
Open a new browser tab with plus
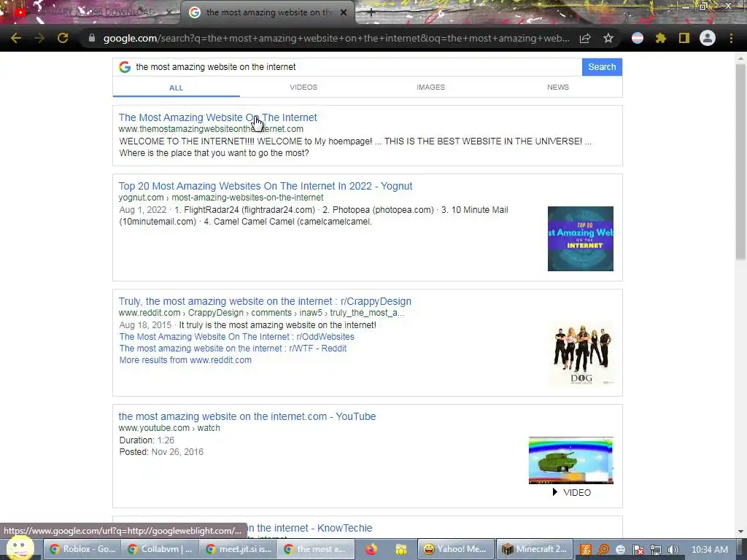[371, 13]
